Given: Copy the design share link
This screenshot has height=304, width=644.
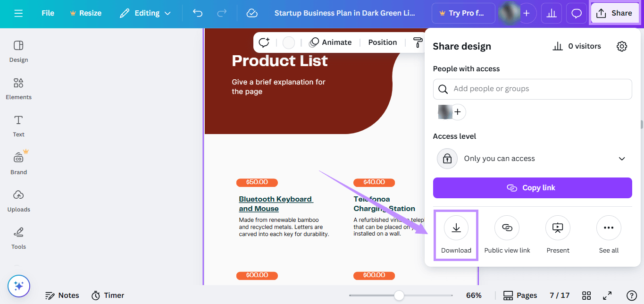Looking at the screenshot, I should (532, 187).
